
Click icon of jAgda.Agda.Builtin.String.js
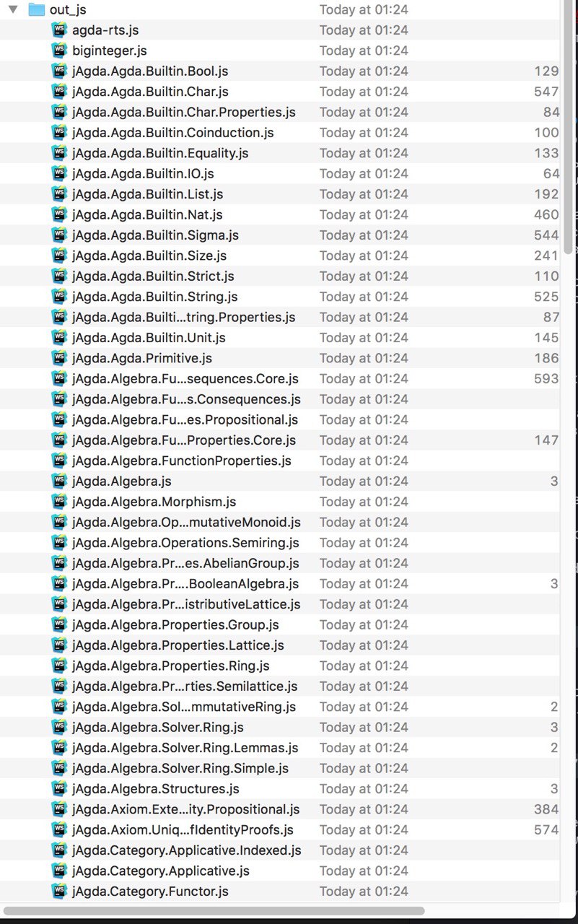coord(59,297)
